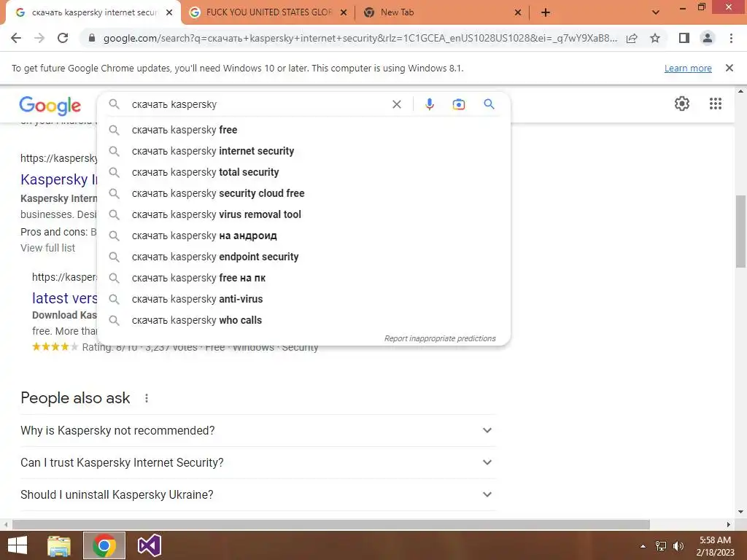Image resolution: width=747 pixels, height=560 pixels.
Task: Open a new tab with plus button
Action: pyautogui.click(x=546, y=12)
